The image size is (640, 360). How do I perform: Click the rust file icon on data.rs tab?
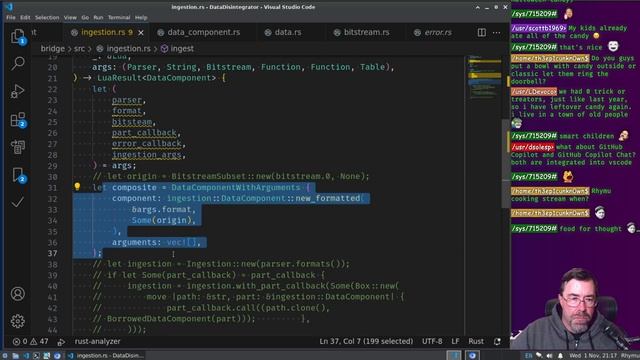[x=268, y=33]
